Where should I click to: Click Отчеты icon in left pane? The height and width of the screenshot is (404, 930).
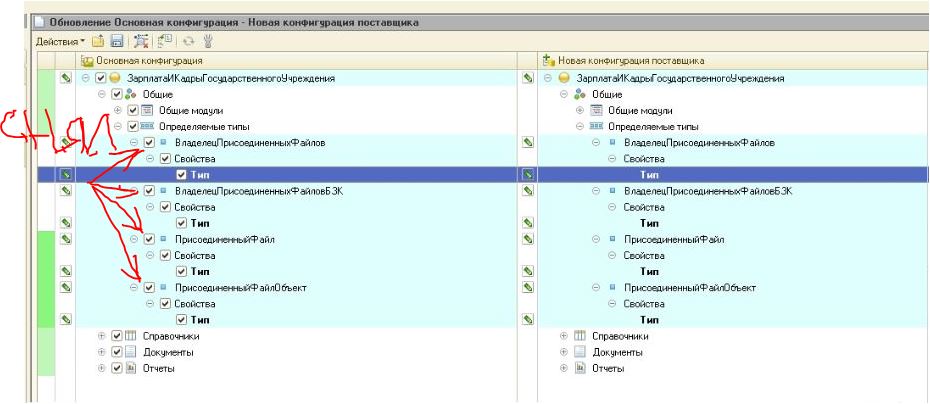point(131,368)
